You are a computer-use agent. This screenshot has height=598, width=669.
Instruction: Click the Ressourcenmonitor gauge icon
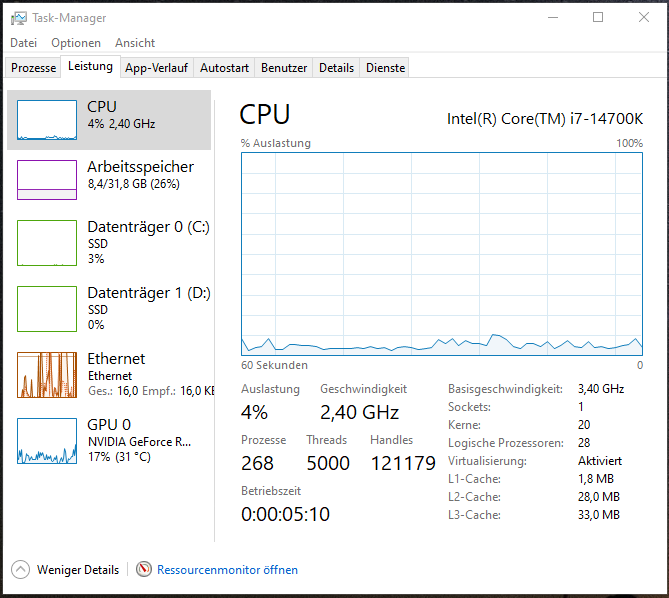[x=144, y=569]
